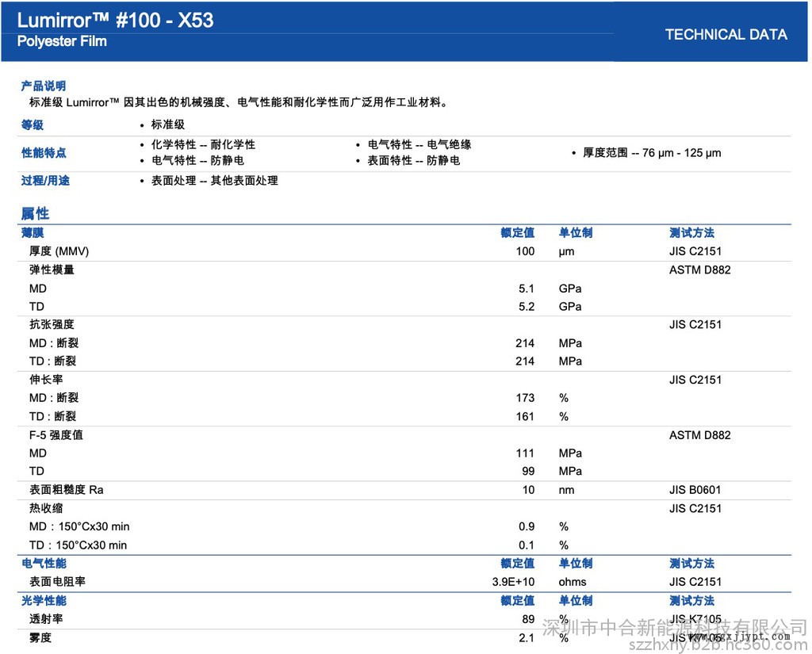Click the F-5 MD value '111'
The height and width of the screenshot is (654, 812).
click(525, 453)
